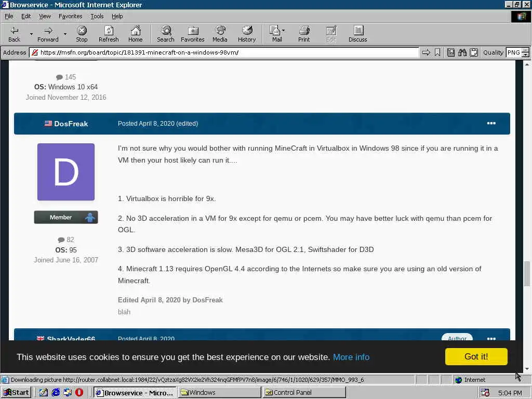Click the vertical scrollbar thumb

pyautogui.click(x=527, y=273)
